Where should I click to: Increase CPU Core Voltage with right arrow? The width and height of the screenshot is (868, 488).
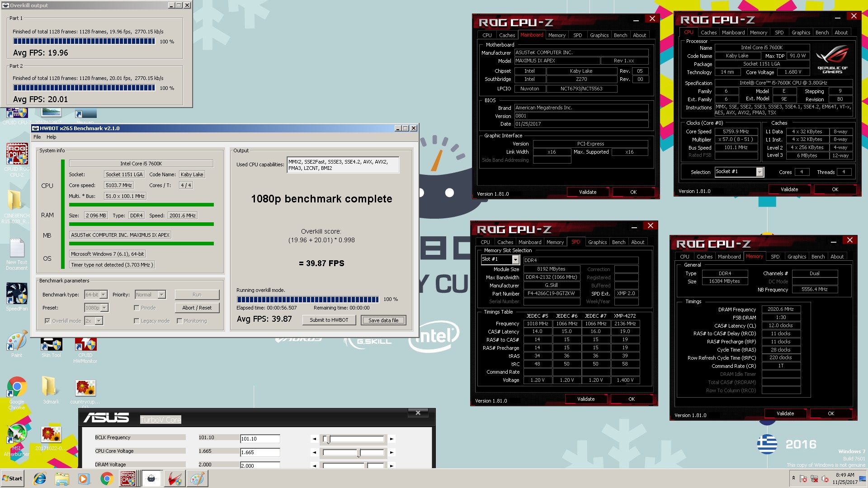click(x=392, y=452)
